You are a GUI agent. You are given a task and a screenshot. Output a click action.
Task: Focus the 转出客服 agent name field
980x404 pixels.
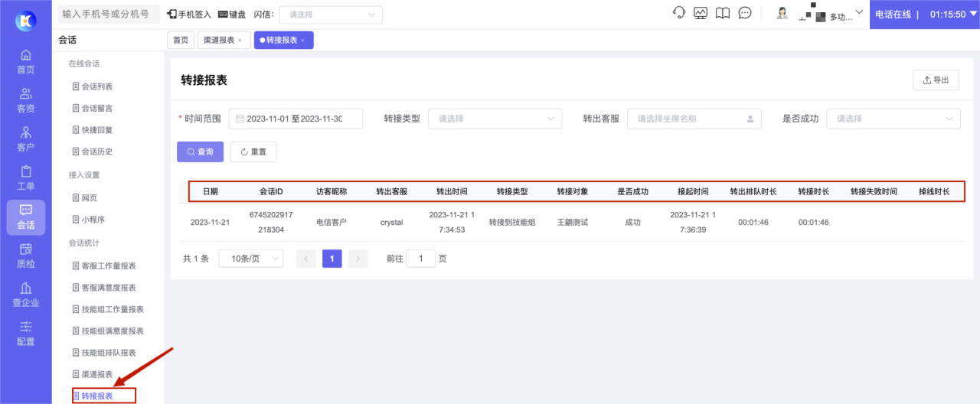pyautogui.click(x=694, y=119)
